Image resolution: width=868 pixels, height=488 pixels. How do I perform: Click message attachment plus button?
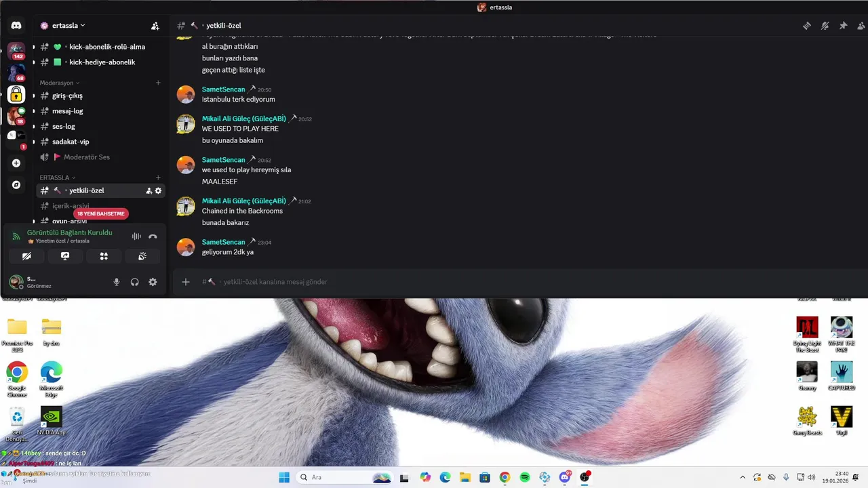coord(186,282)
